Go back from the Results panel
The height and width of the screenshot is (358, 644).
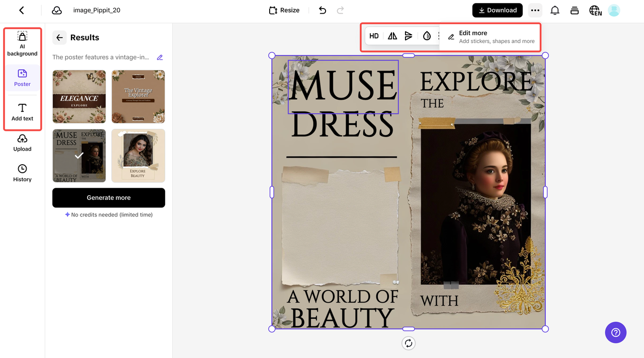pyautogui.click(x=59, y=38)
